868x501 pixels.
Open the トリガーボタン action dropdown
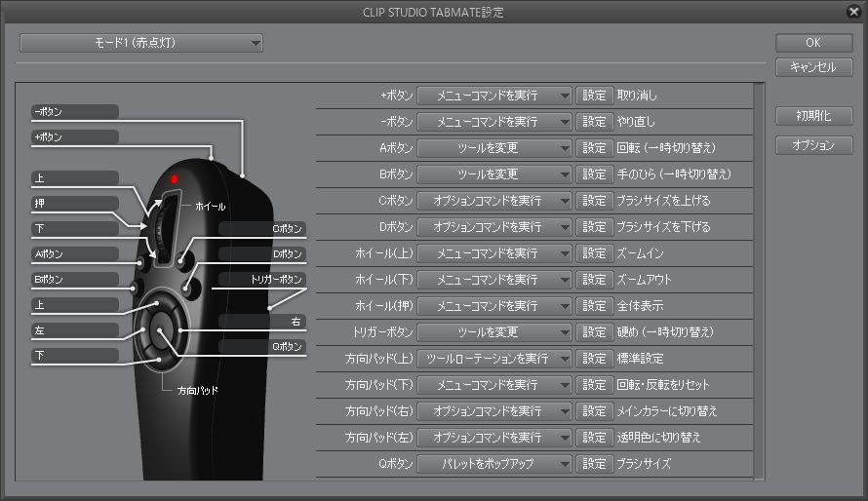(x=494, y=332)
